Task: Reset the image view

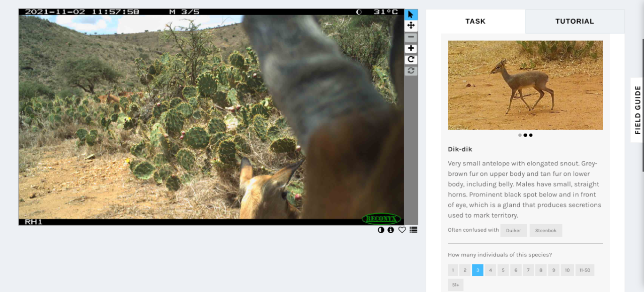Action: click(x=411, y=70)
